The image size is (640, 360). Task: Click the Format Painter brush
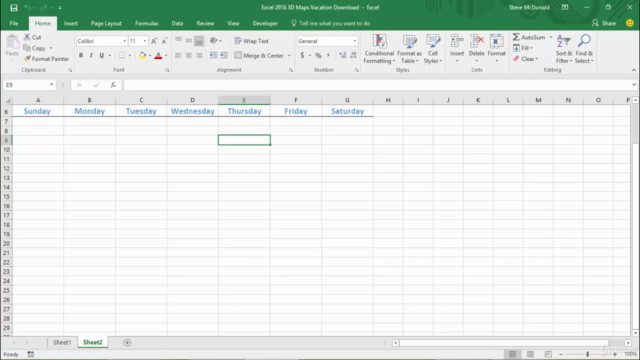coord(27,59)
